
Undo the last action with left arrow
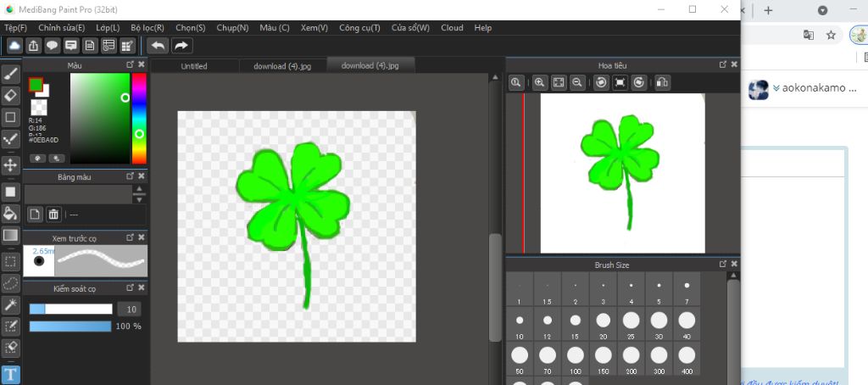159,46
